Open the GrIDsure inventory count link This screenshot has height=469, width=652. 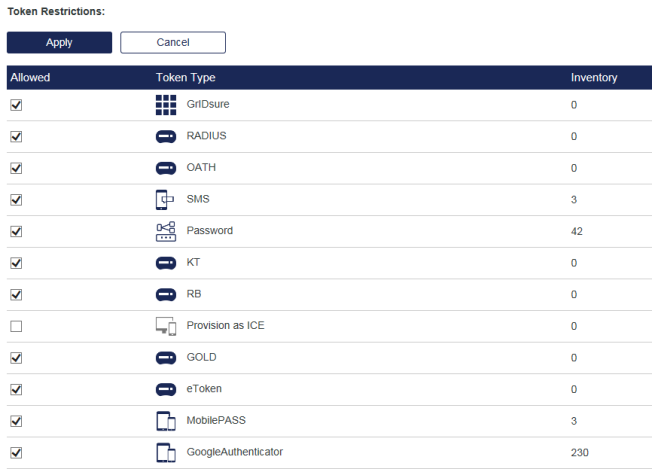pyautogui.click(x=574, y=105)
